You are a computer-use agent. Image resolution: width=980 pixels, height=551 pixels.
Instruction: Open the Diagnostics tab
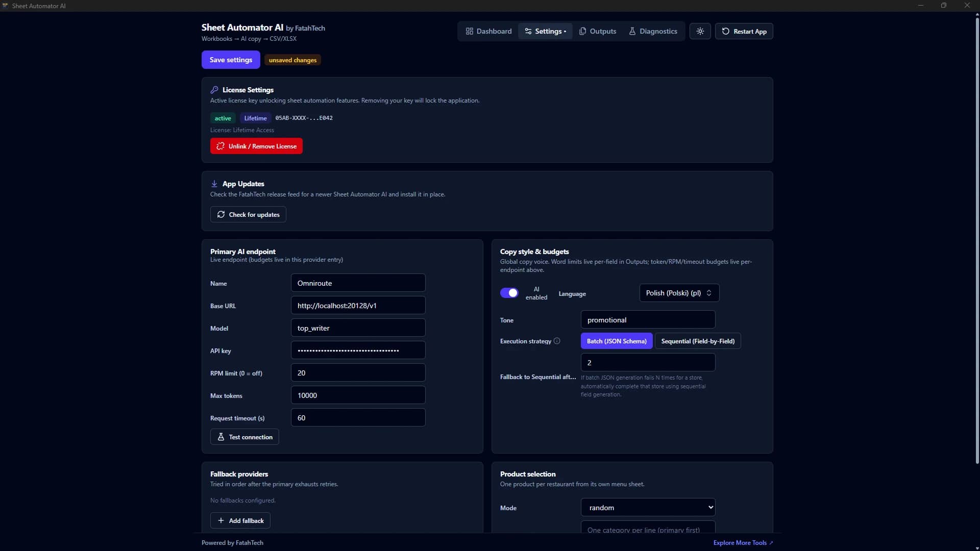pyautogui.click(x=653, y=31)
